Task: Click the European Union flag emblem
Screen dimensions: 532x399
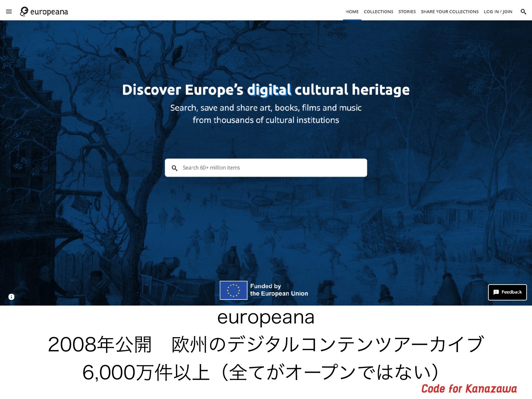Action: point(233,290)
